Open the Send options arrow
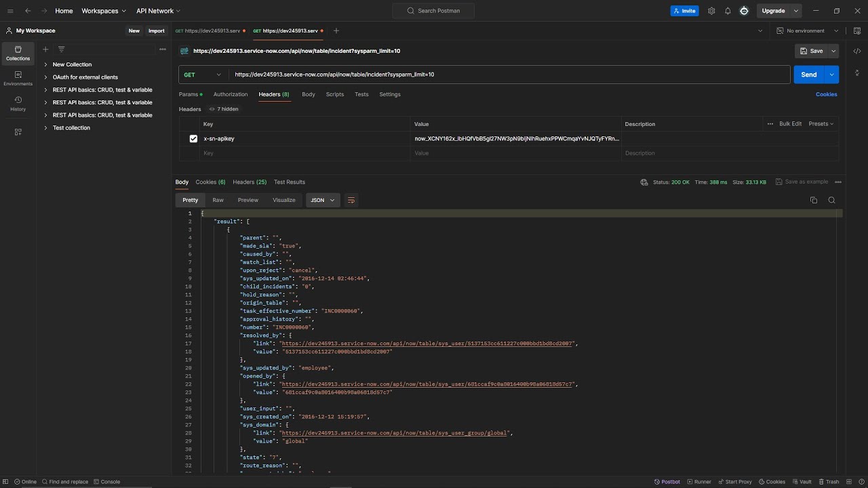The image size is (868, 488). (831, 75)
